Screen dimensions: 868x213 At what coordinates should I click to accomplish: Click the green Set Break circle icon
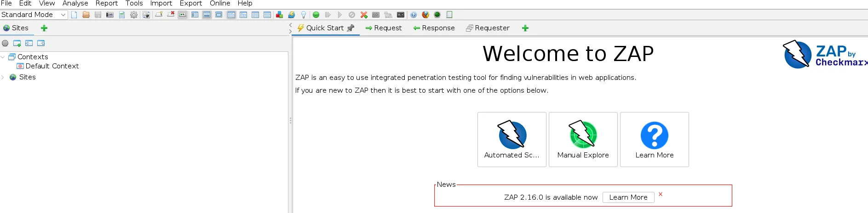coord(316,15)
